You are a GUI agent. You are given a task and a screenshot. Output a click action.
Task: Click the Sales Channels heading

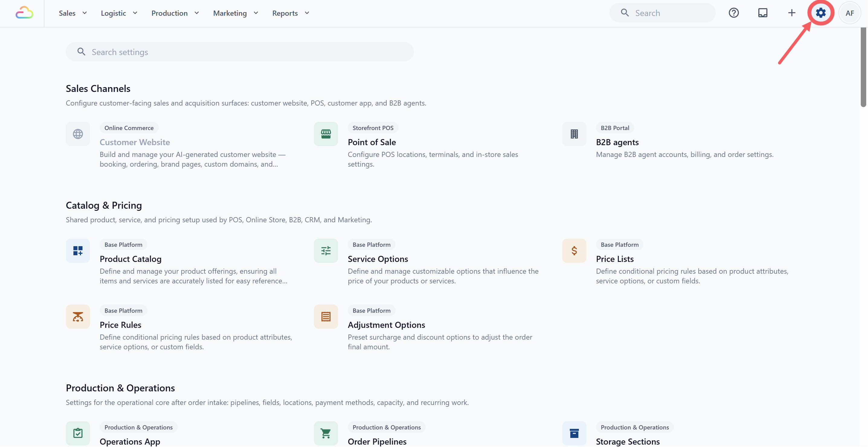click(98, 88)
